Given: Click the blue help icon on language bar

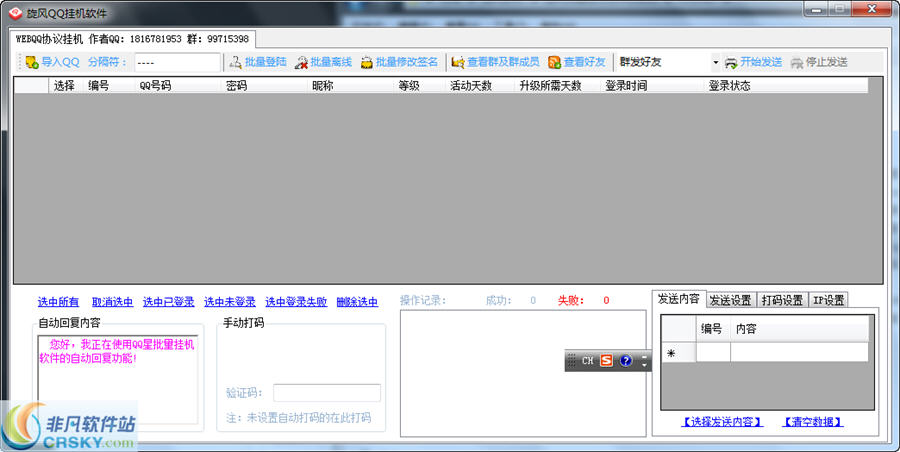Looking at the screenshot, I should [x=626, y=360].
